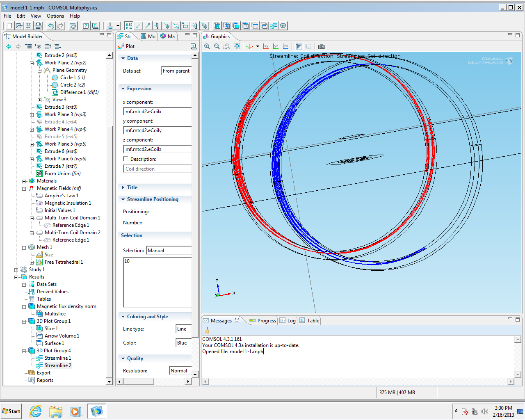
Task: Open Internet Explorer from the taskbar
Action: (x=36, y=411)
